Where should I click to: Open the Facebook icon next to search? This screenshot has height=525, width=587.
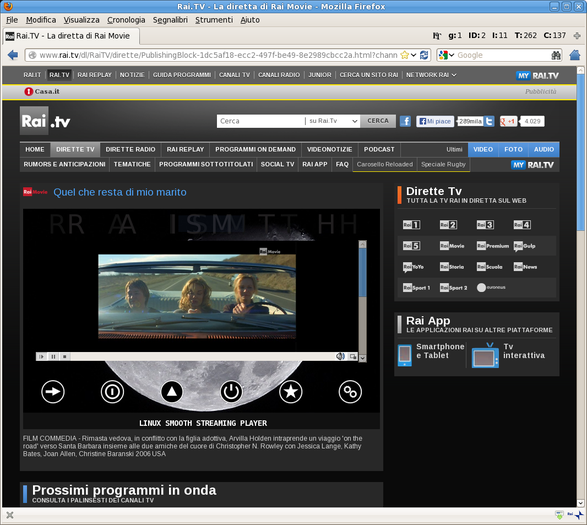[x=405, y=121]
